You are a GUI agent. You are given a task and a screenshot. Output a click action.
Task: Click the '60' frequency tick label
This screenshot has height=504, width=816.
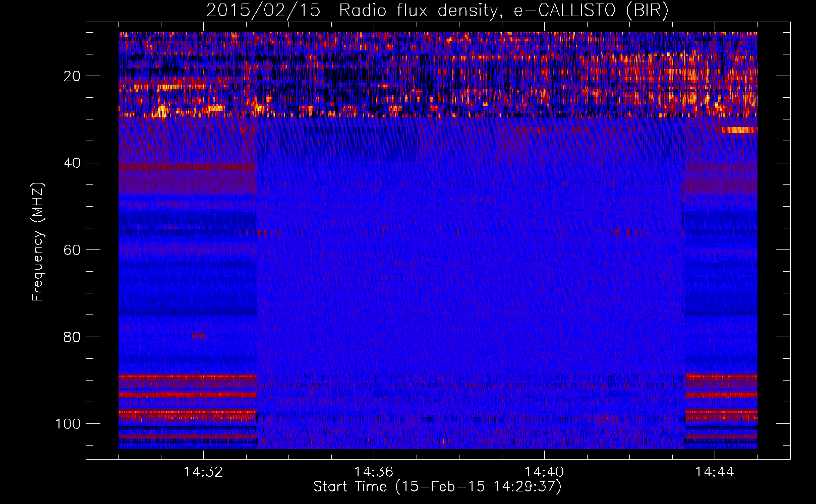72,250
